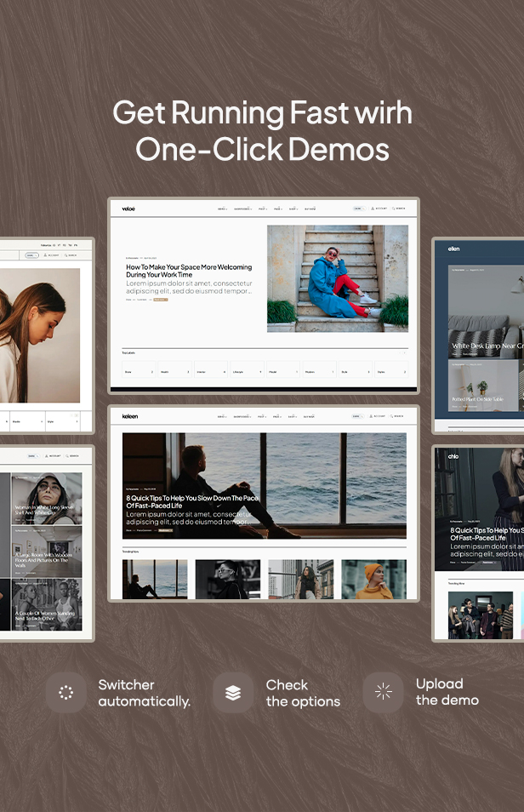Click 'Upload the demo' text label
524x812 pixels.
point(447,692)
